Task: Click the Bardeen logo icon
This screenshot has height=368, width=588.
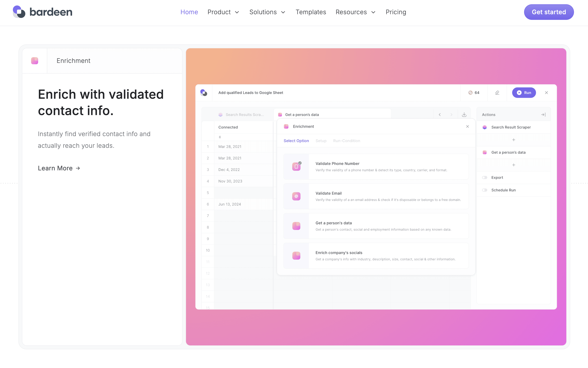Action: tap(19, 12)
